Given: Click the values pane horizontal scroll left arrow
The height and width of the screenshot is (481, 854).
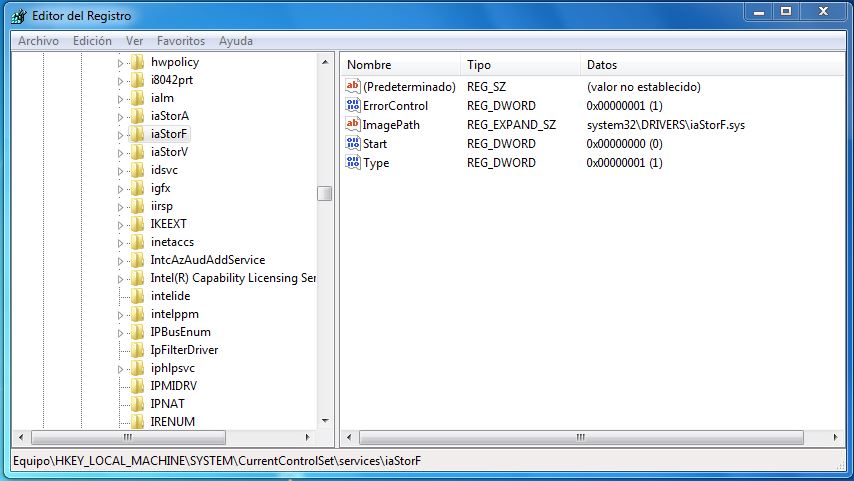Looking at the screenshot, I should point(349,437).
